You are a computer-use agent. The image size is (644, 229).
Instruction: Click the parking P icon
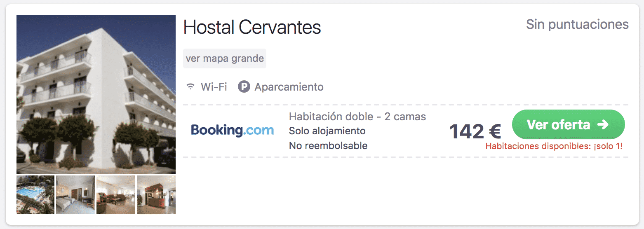tap(244, 87)
